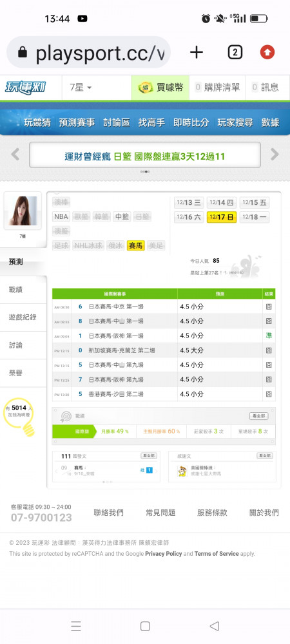Tap the red browser update arrow icon
This screenshot has height=644, width=290.
(267, 52)
